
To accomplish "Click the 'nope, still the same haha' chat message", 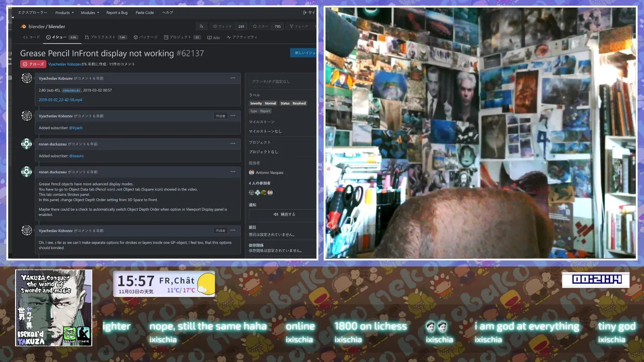I will tap(208, 326).
